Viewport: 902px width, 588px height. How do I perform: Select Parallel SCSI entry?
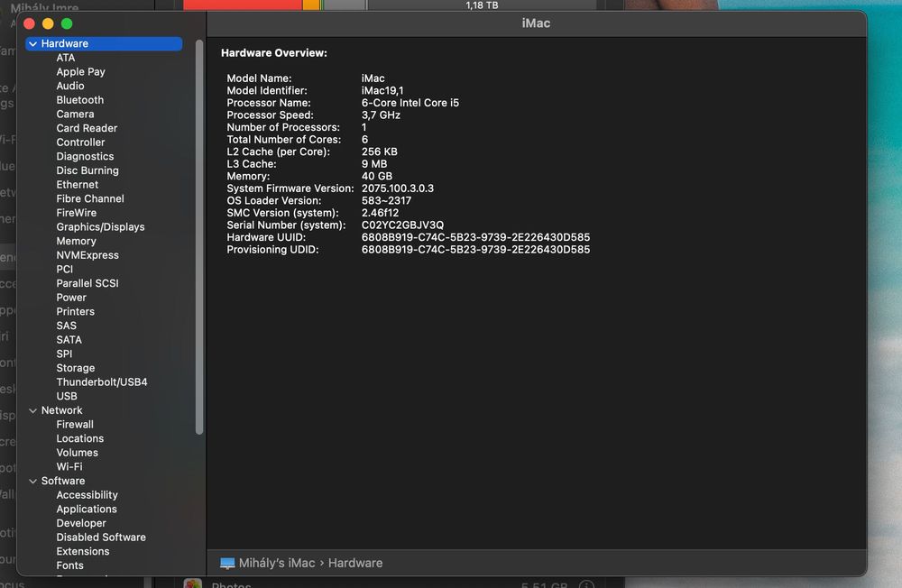87,283
